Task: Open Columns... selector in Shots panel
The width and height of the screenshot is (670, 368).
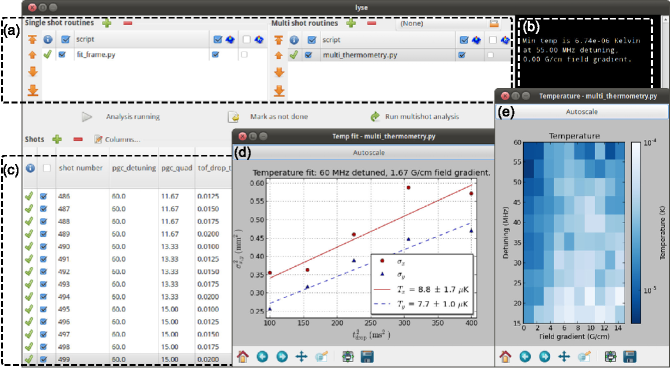Action: (x=117, y=139)
